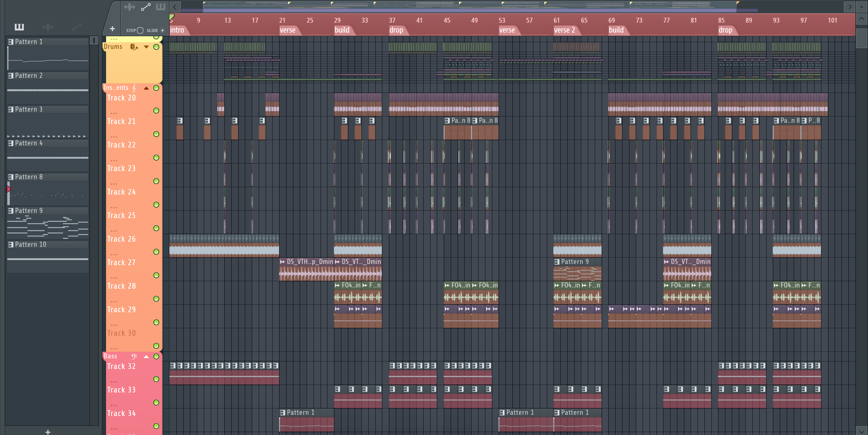Jump to the first verse marker
Viewport: 868px width, 435px height.
tap(289, 30)
